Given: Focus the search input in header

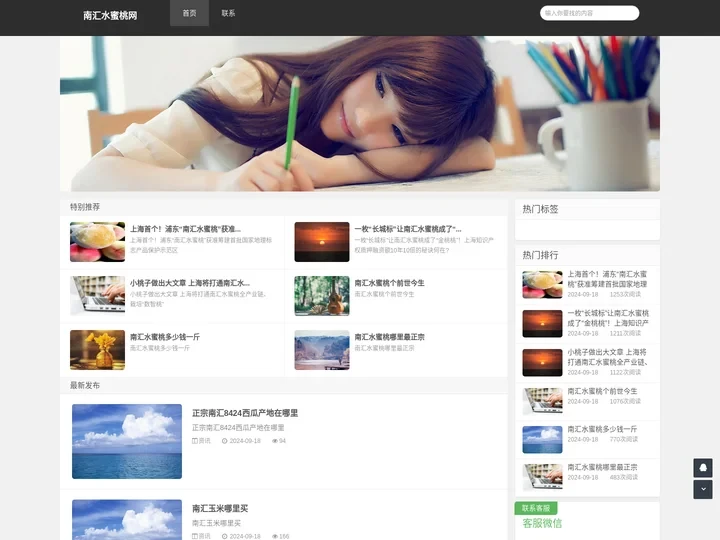Looking at the screenshot, I should pyautogui.click(x=589, y=13).
